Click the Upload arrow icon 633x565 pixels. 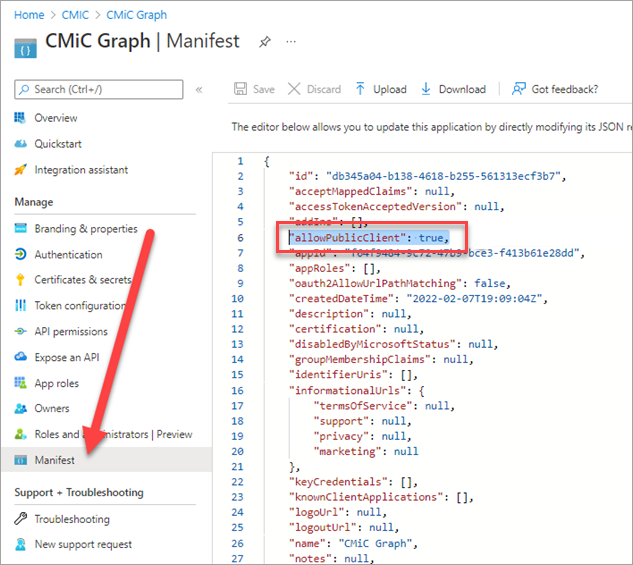coord(360,89)
